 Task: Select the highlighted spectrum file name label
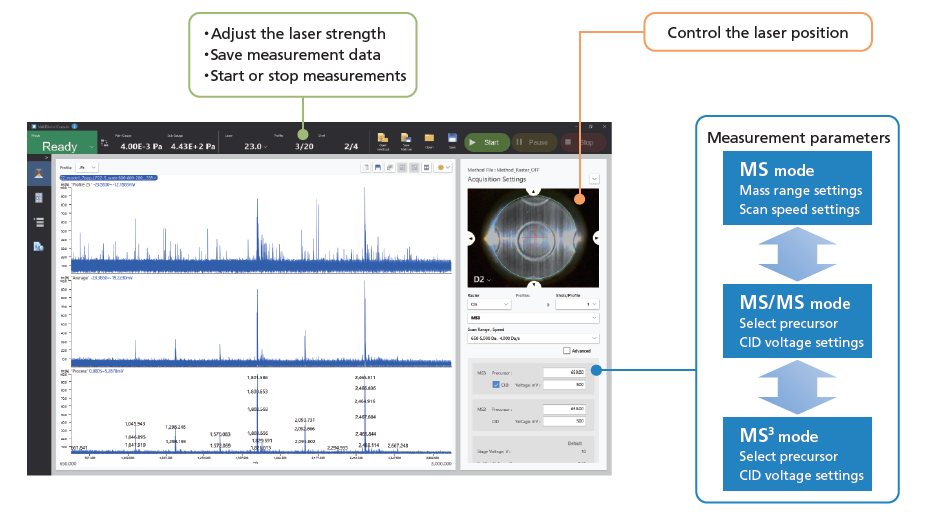click(x=108, y=177)
